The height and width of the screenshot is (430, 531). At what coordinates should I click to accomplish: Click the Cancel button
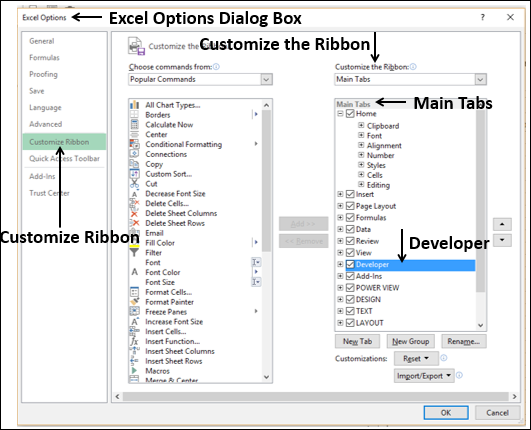pos(497,412)
